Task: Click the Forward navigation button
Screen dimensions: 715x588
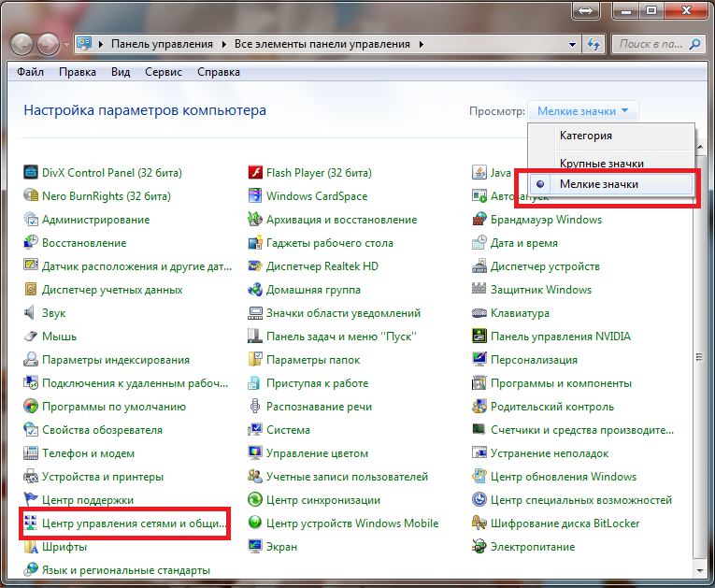Action: (x=49, y=45)
